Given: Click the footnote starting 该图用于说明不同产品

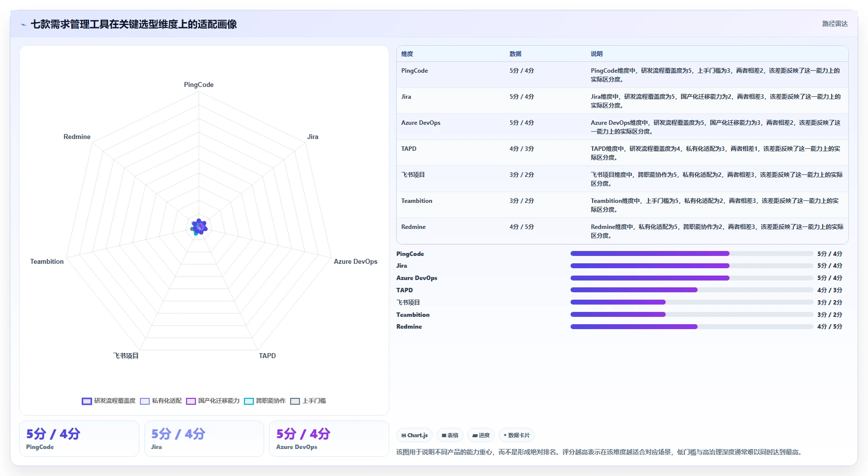Looking at the screenshot, I should click(x=600, y=452).
